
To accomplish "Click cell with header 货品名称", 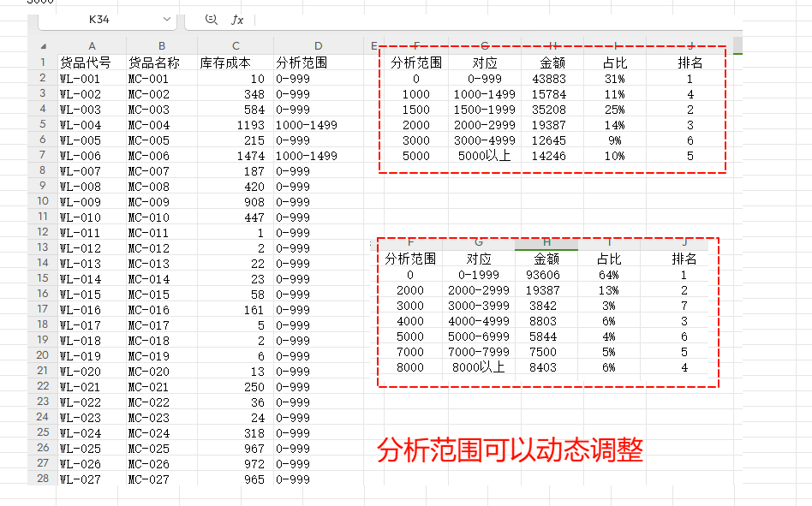I will [154, 63].
